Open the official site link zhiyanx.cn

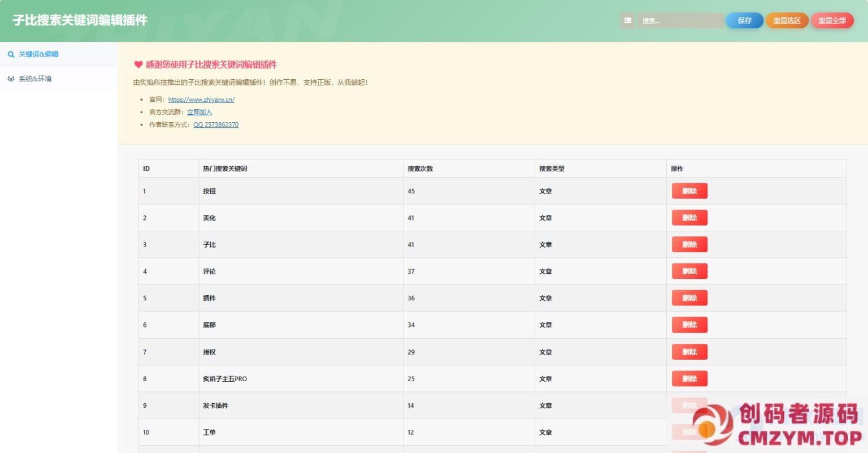click(x=201, y=100)
